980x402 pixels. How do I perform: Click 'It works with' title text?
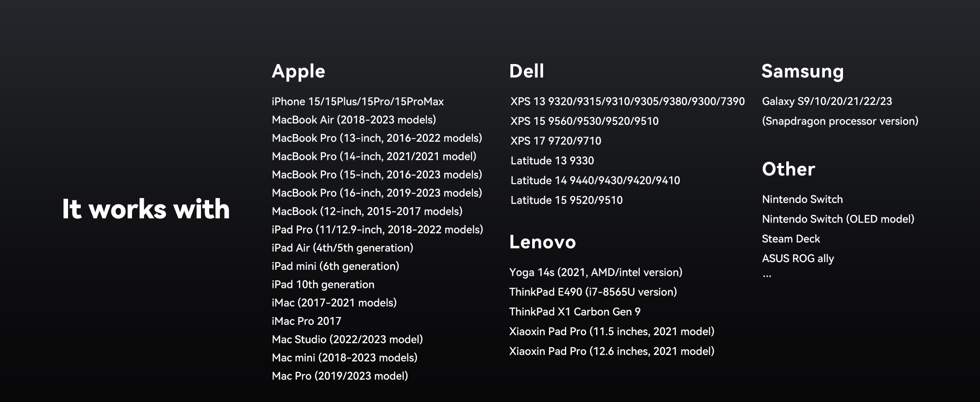[146, 209]
